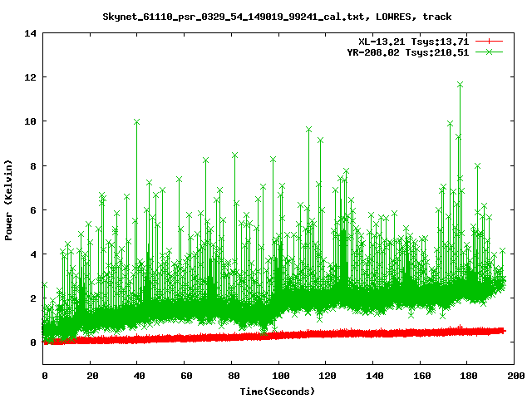Viewport: 532px width, 399px height.
Task: Click the 20 tick label on x-axis
Action: [x=91, y=376]
